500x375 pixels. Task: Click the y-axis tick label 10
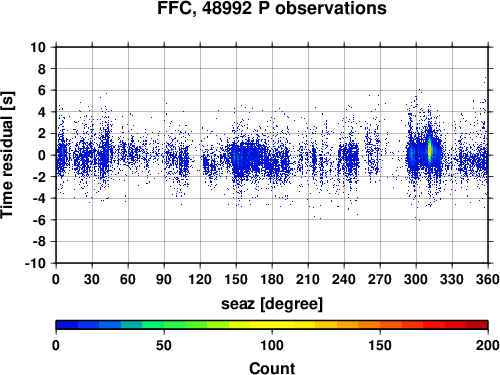[37, 47]
